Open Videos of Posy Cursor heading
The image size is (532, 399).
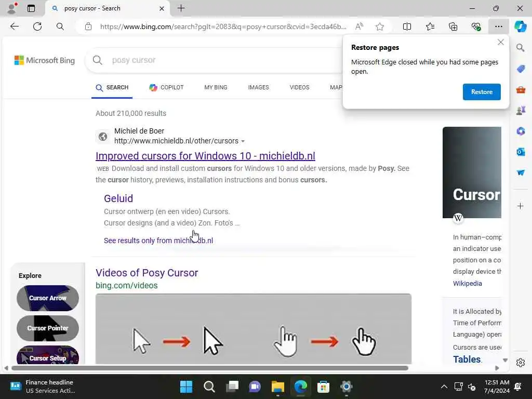(x=147, y=273)
